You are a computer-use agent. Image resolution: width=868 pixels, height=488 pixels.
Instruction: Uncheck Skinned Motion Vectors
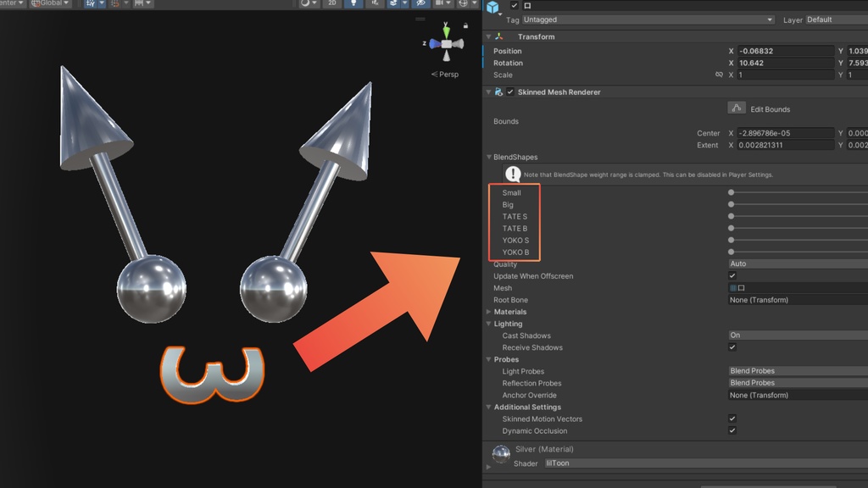(732, 419)
